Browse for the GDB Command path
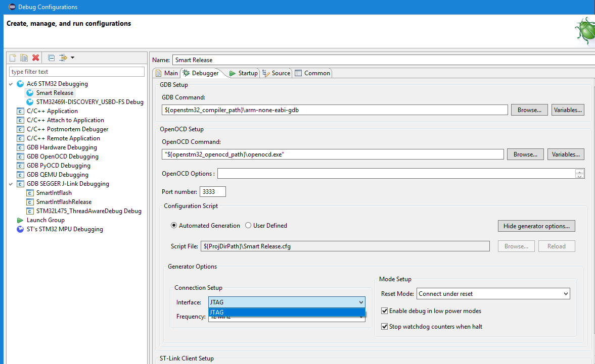Screen dimensions: 595x364 [529, 110]
